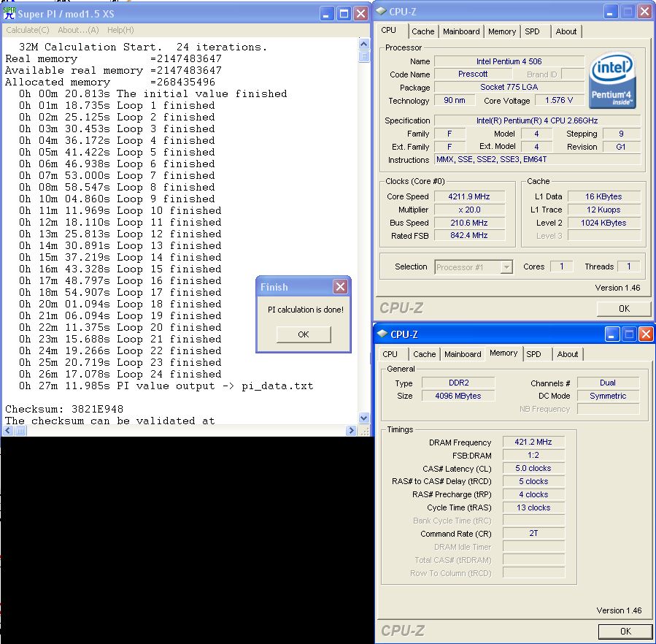The width and height of the screenshot is (656, 644).
Task: Click the DRAM Frequency value 421.2 MHz
Action: coord(533,442)
